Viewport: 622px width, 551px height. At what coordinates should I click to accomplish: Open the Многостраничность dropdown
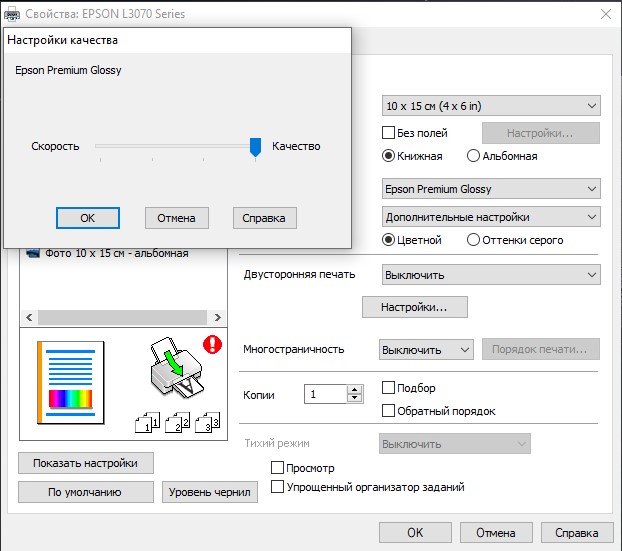tap(426, 349)
